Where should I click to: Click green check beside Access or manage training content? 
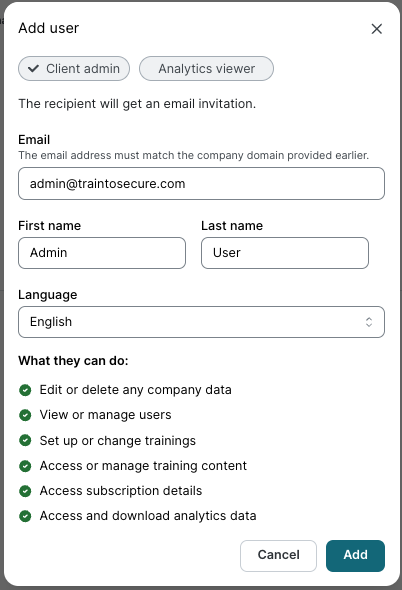tap(25, 466)
